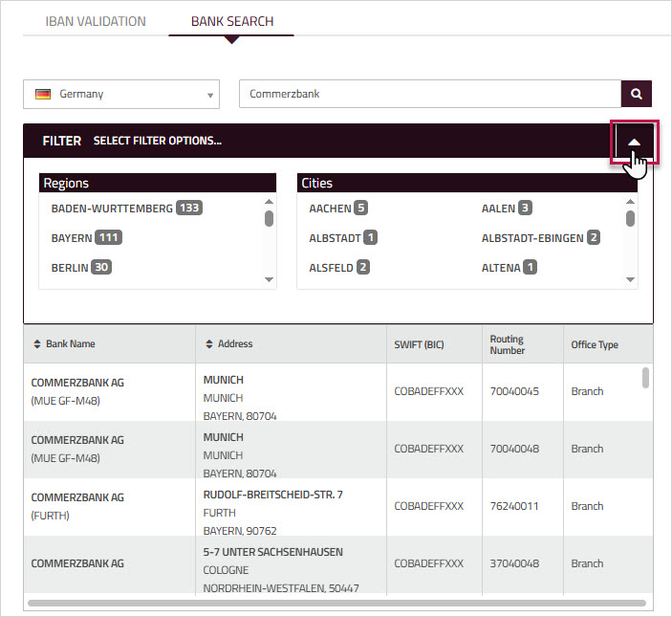672x617 pixels.
Task: Click the SELECT FILTER OPTIONS label
Action: [x=158, y=141]
